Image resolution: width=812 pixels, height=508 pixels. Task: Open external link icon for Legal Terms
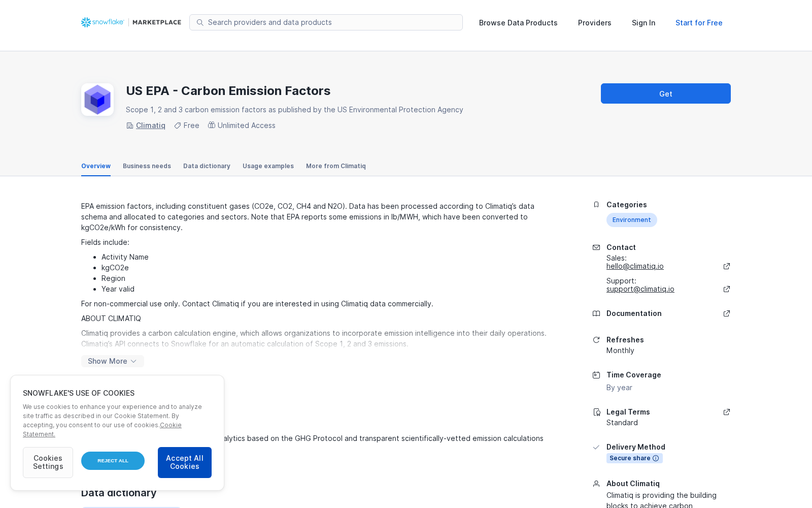pyautogui.click(x=727, y=412)
